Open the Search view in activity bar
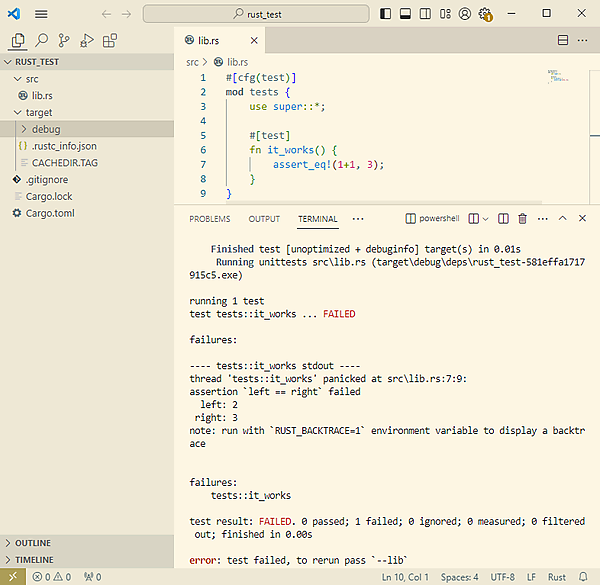The image size is (600, 585). tap(41, 40)
